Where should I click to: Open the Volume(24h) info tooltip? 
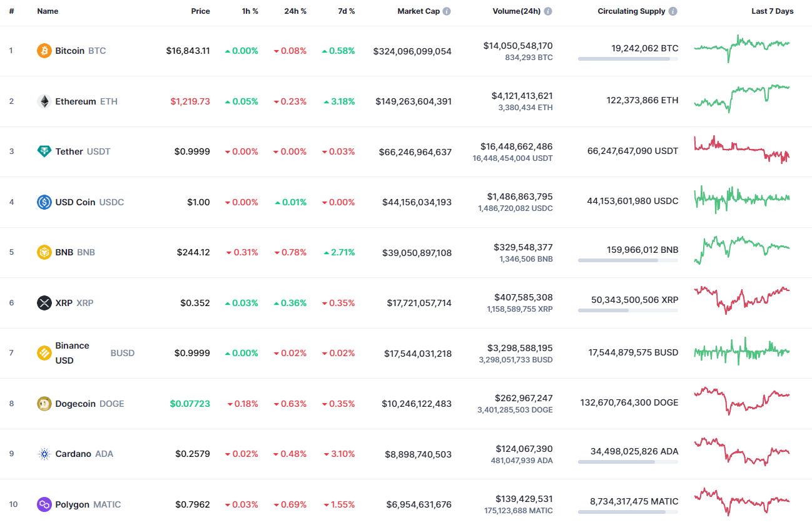coord(548,11)
